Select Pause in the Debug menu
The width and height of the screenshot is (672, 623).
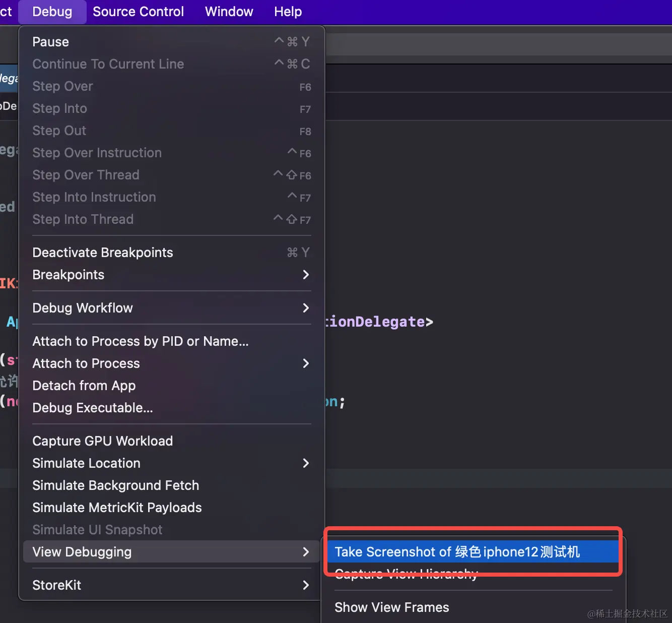coord(51,42)
